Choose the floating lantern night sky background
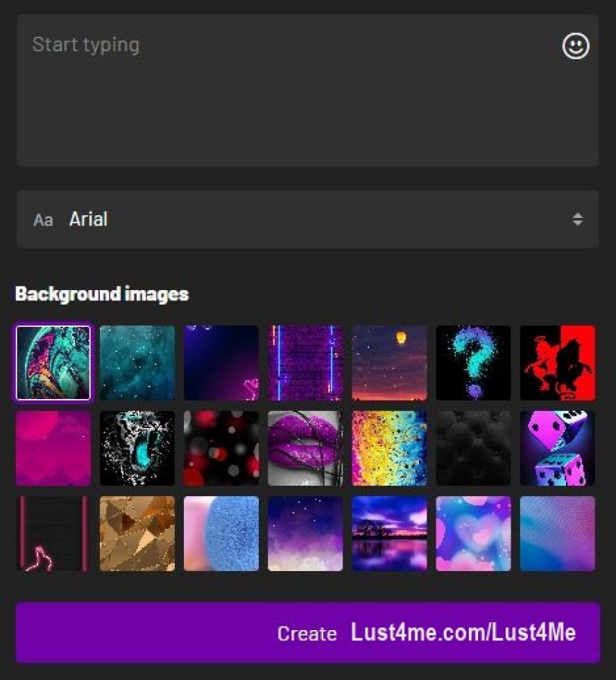Viewport: 616px width, 680px height. 389,363
